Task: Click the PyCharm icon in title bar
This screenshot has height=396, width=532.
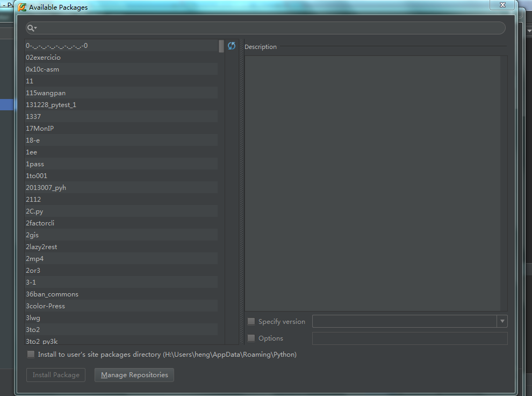Action: [22, 7]
